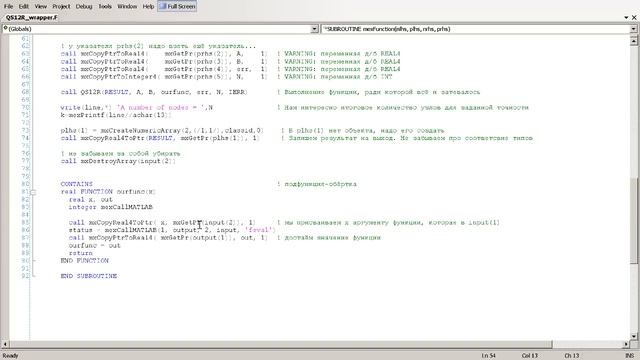Click 'Ready' in the status bar
Viewport: 640px width, 360px height.
(x=11, y=356)
